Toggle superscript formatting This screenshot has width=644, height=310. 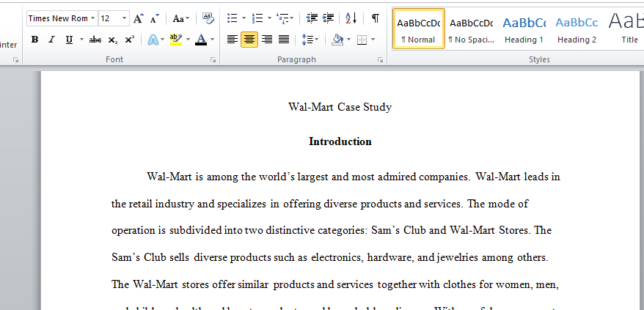(x=130, y=40)
